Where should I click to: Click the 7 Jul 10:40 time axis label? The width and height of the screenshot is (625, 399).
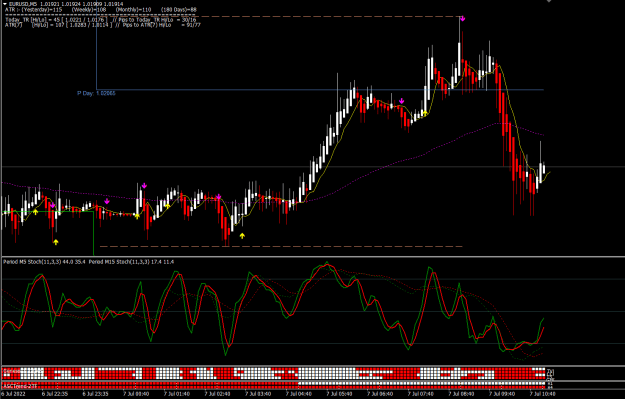point(542,394)
